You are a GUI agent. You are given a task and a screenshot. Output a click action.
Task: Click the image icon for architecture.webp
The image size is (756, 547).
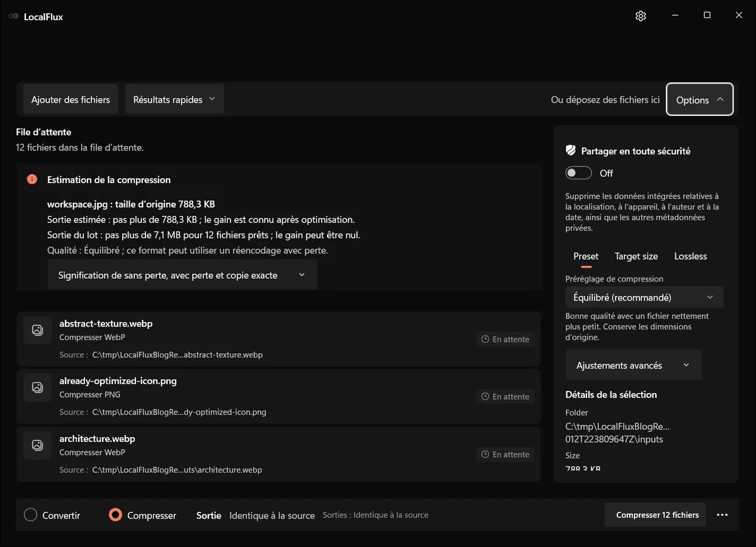[x=38, y=445]
